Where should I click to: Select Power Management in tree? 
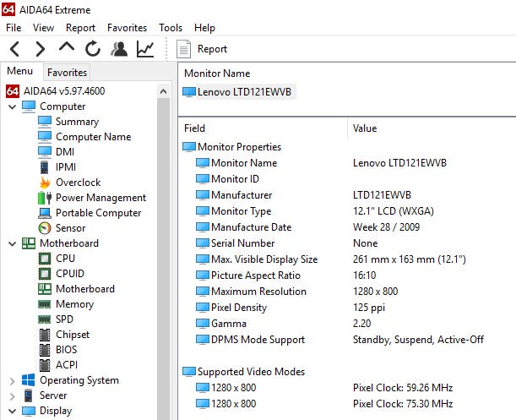tap(100, 198)
